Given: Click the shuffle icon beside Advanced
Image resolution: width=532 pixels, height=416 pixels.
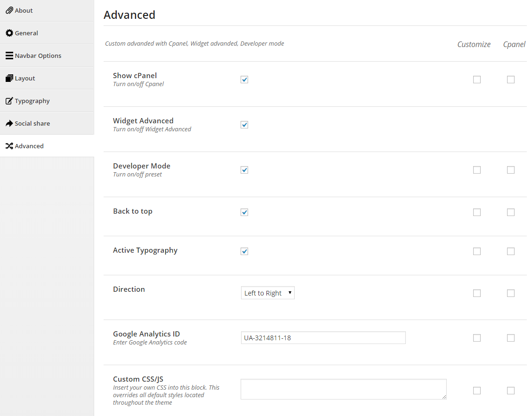Looking at the screenshot, I should (x=9, y=146).
